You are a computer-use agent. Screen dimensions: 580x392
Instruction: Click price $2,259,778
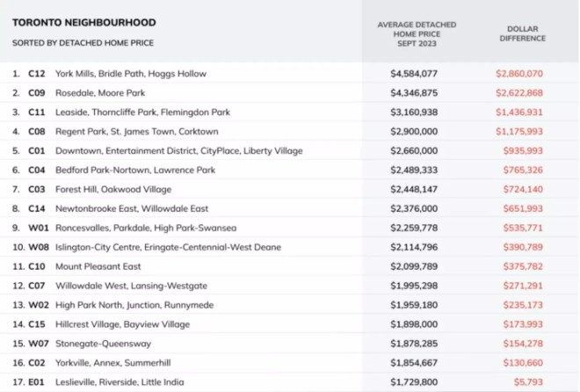coord(414,228)
